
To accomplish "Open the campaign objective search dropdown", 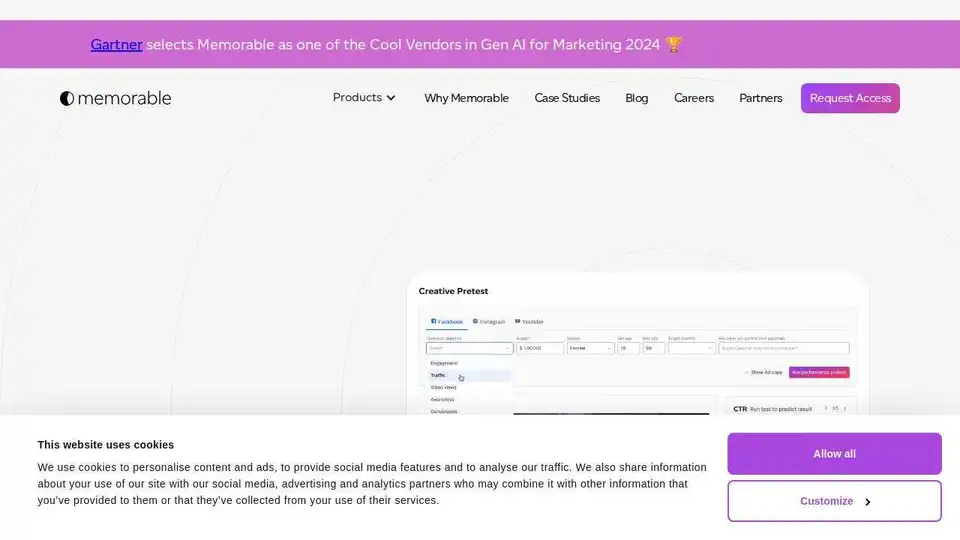I will (x=470, y=348).
